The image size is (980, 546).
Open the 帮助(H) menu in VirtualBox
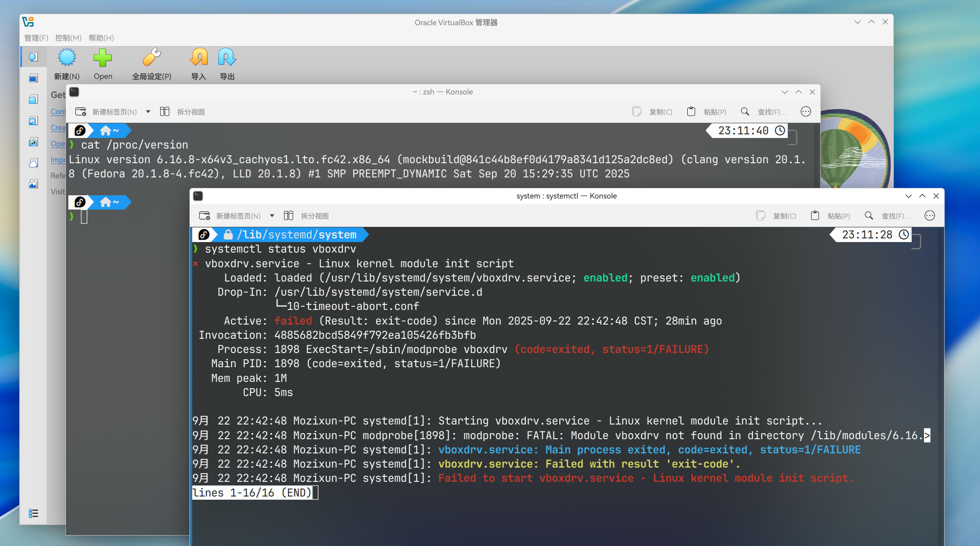(101, 38)
